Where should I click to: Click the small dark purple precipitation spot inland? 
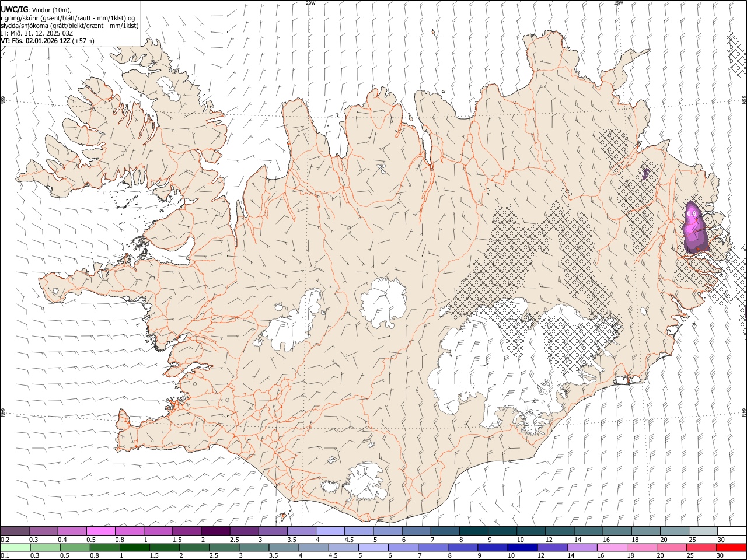[x=645, y=173]
